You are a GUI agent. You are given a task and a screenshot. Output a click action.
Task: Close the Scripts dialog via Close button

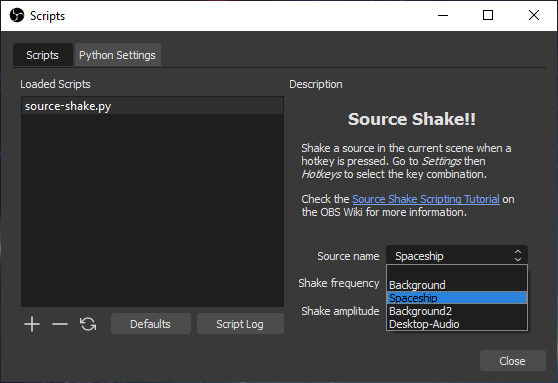[x=512, y=361]
